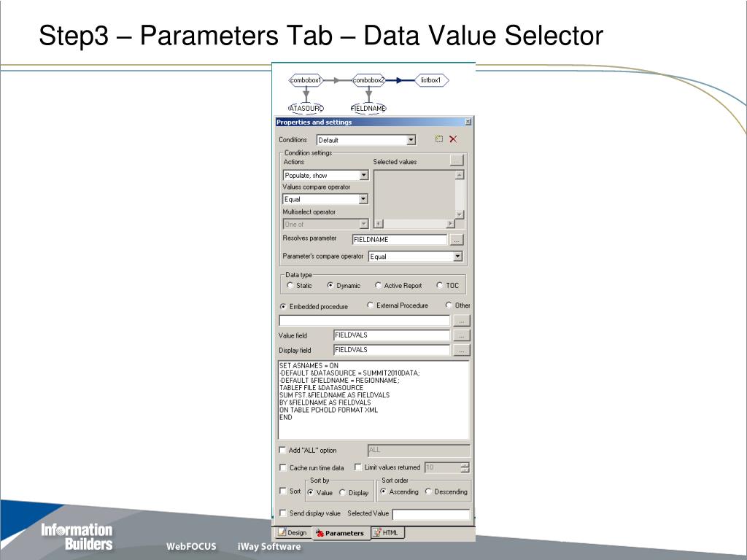Open the Multiselect operator dropdown
This screenshot has width=747, height=560.
pos(363,224)
